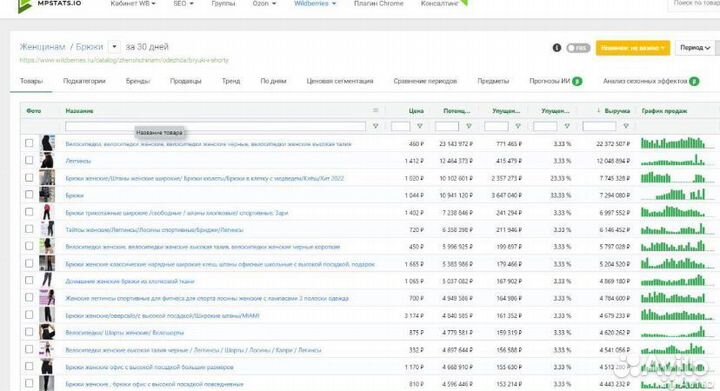
Task: Expand the SEO dropdown menu
Action: tap(183, 4)
